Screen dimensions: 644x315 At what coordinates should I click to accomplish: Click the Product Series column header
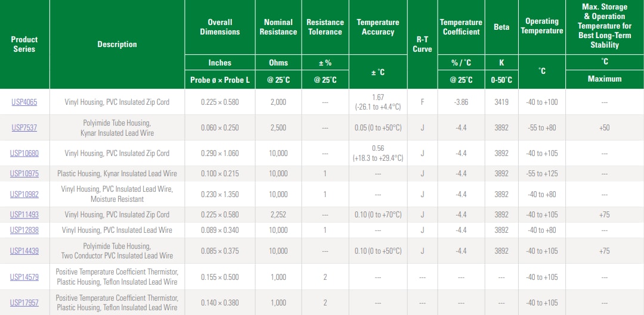[x=24, y=44]
